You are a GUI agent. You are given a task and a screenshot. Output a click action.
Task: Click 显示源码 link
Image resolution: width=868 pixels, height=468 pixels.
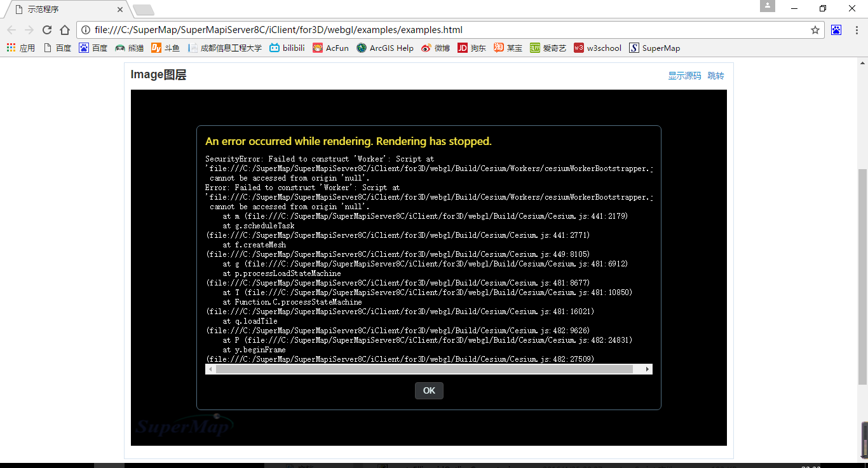point(684,76)
